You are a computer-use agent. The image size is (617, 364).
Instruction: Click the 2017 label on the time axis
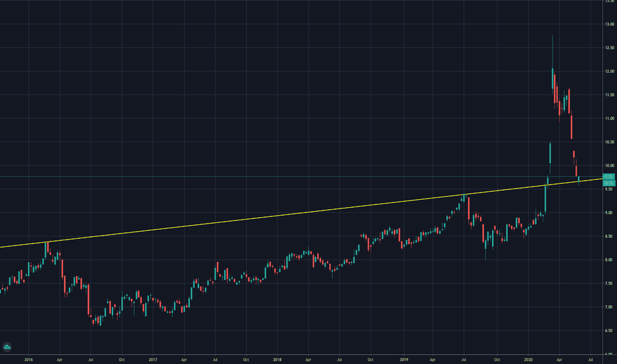[153, 359]
